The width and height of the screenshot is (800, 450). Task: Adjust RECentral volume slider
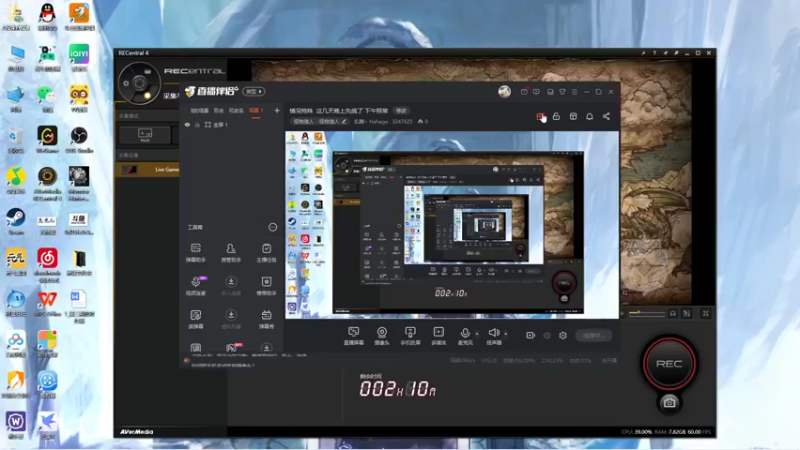646,313
